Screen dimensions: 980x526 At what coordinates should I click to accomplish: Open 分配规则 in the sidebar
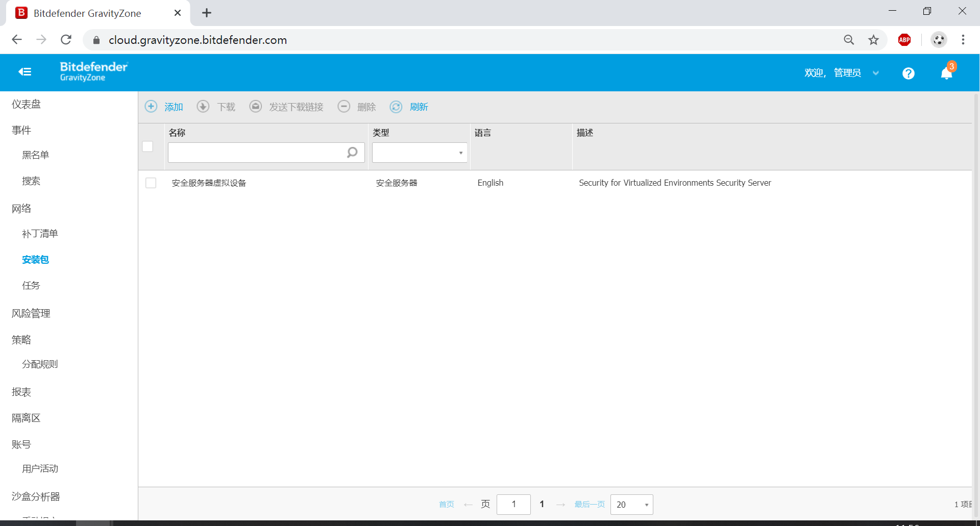point(40,364)
